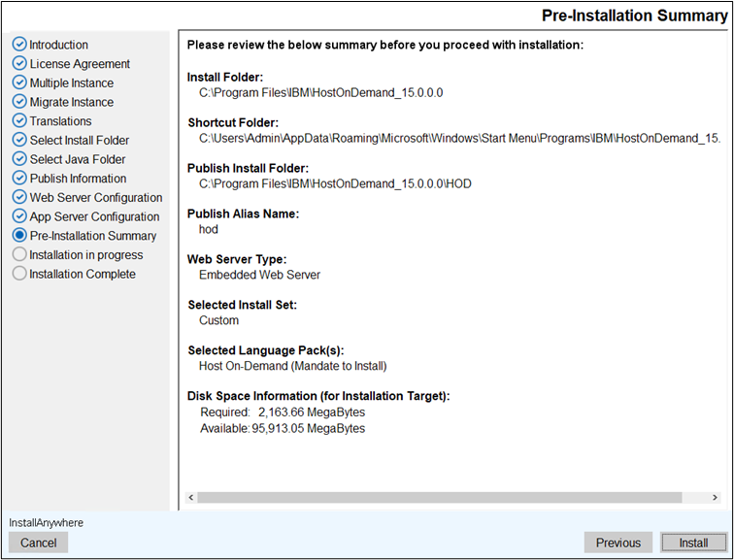Go back with the Previous button

[617, 543]
